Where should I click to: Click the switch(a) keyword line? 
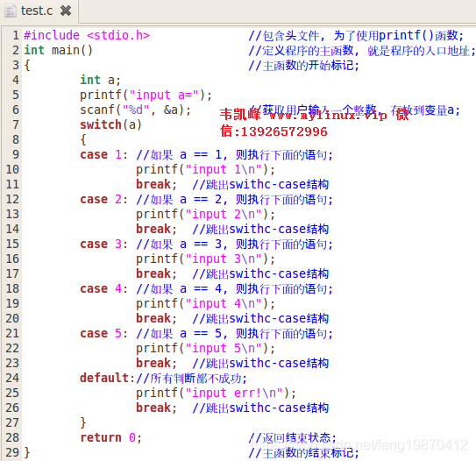pos(110,124)
